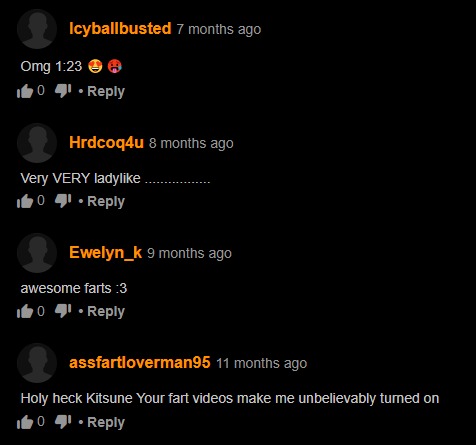Open assfartloverman95's username link
The height and width of the screenshot is (445, 476).
(140, 363)
